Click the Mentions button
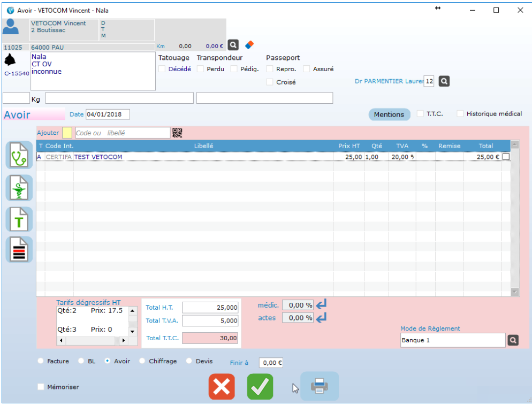Screen dimensions: 532x406 (x=389, y=114)
